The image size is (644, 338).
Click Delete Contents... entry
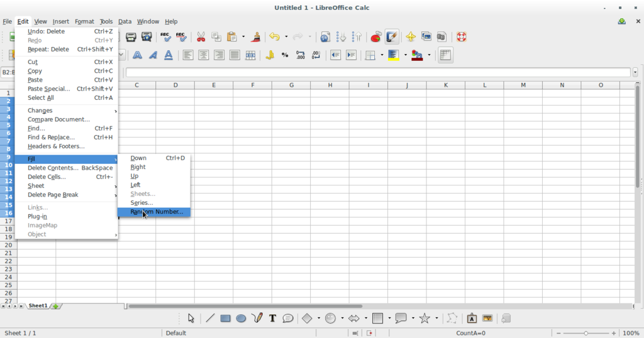pyautogui.click(x=66, y=168)
